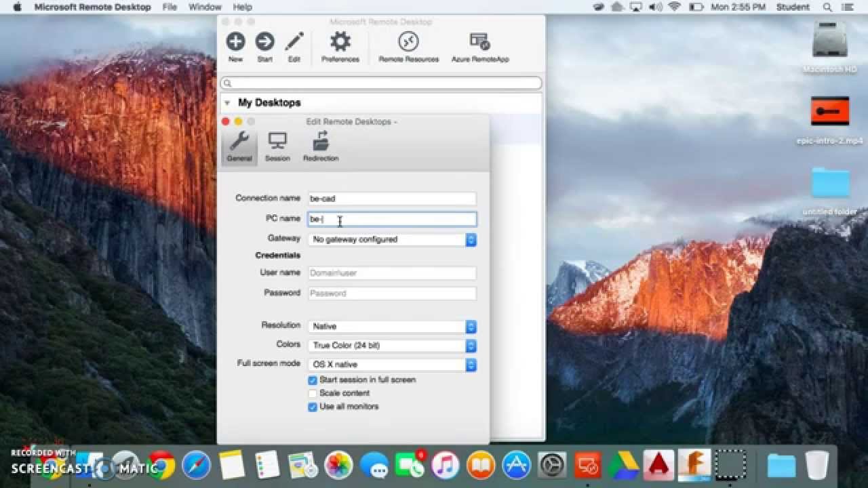The width and height of the screenshot is (868, 488).
Task: Click the Start arrow icon
Action: 264,42
